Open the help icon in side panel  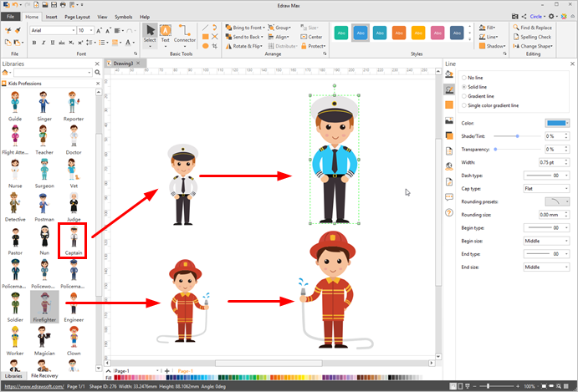449,211
